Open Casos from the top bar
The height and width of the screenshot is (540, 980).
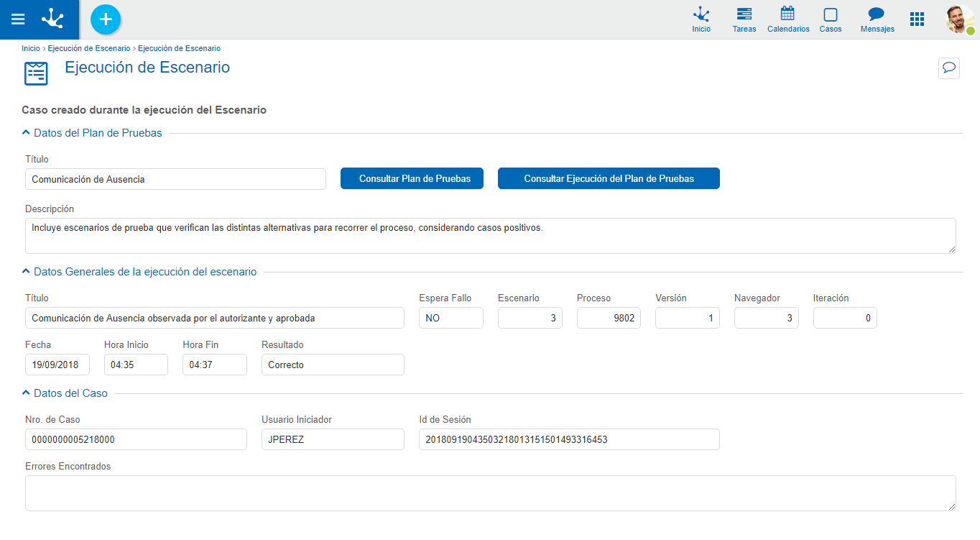pos(831,19)
